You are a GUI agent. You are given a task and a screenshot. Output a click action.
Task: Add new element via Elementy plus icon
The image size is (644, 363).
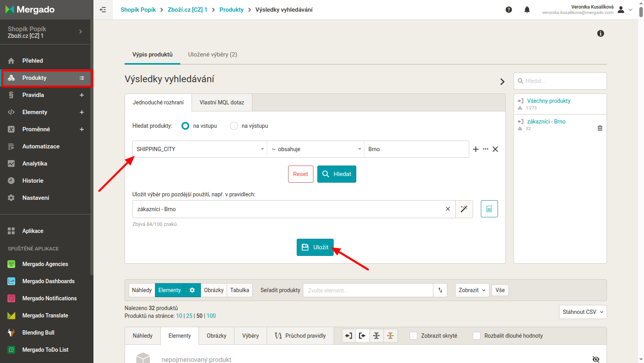(x=82, y=112)
